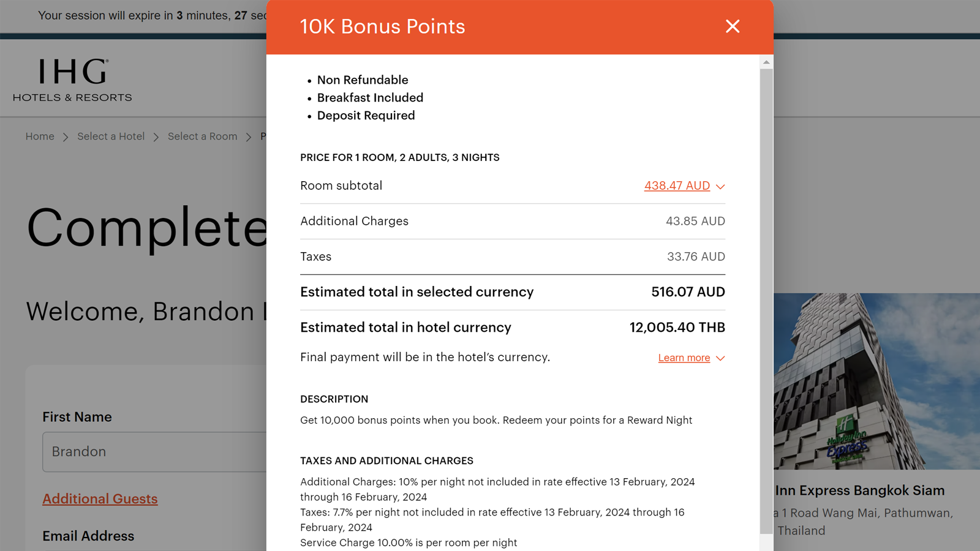Go back to Select a Hotel breadcrumb
The width and height of the screenshot is (980, 551).
[111, 136]
